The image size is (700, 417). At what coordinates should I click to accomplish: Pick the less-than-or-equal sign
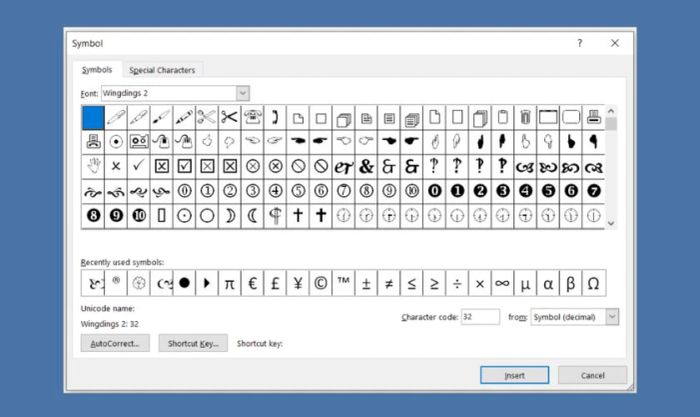412,283
